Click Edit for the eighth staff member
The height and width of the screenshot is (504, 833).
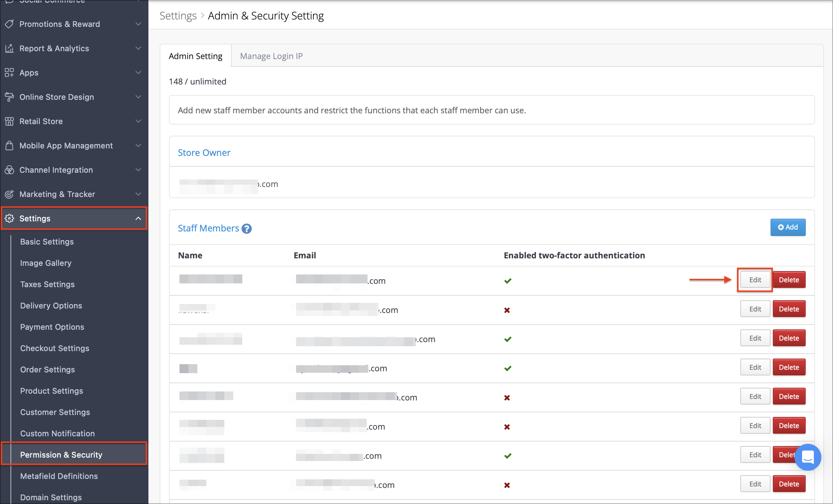[755, 484]
